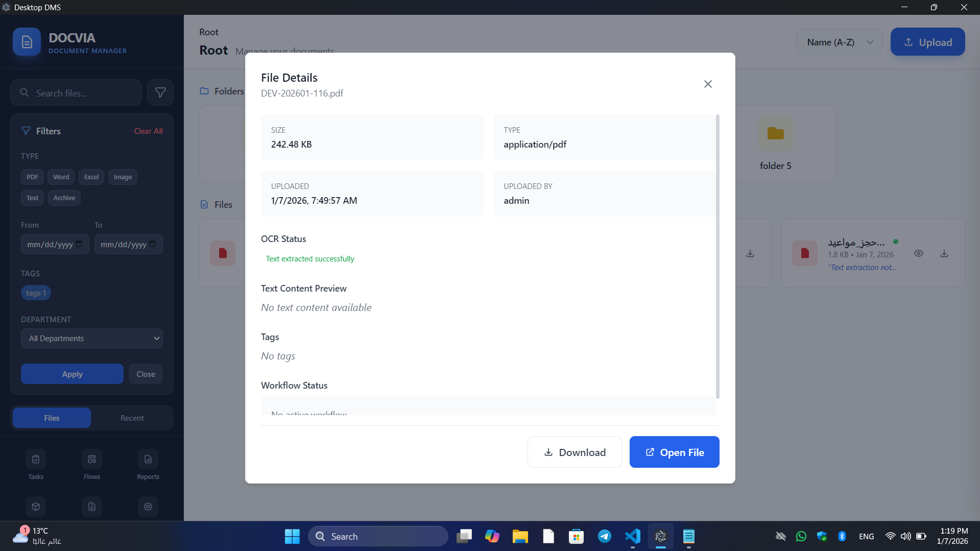Image resolution: width=980 pixels, height=551 pixels.
Task: Switch to the Recent tab
Action: pos(132,418)
